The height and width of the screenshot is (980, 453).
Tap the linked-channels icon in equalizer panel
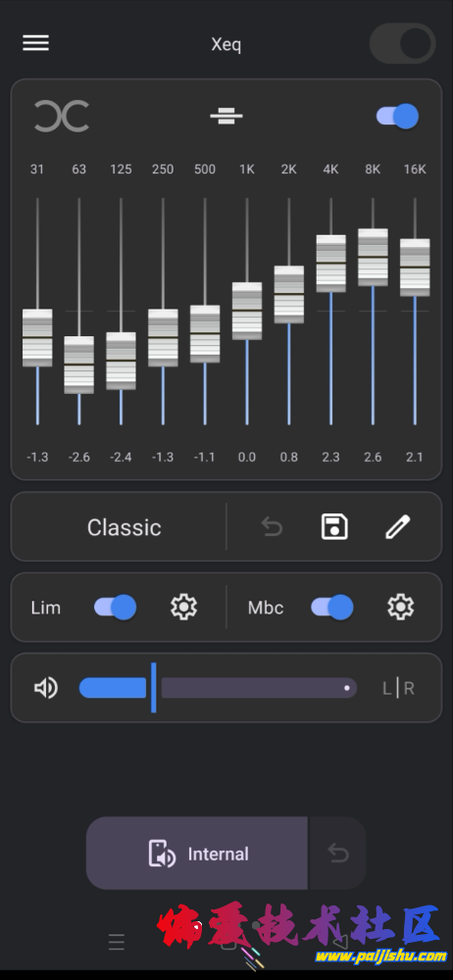tap(62, 117)
